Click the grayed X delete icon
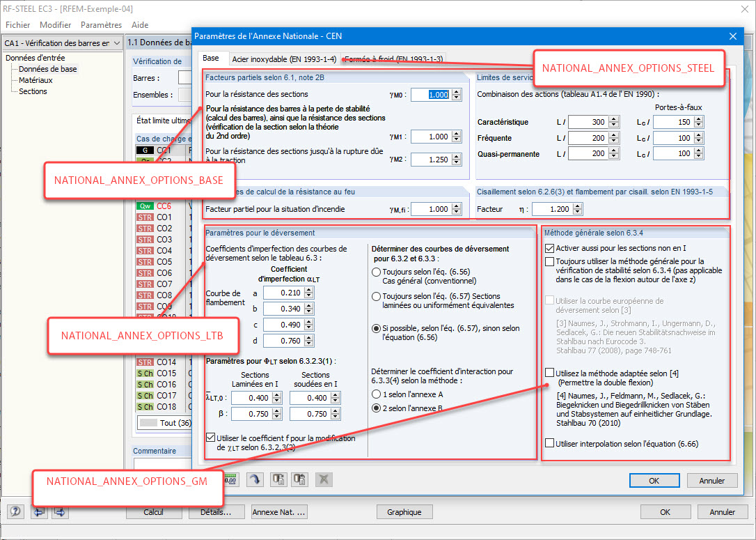The image size is (756, 540). click(324, 479)
